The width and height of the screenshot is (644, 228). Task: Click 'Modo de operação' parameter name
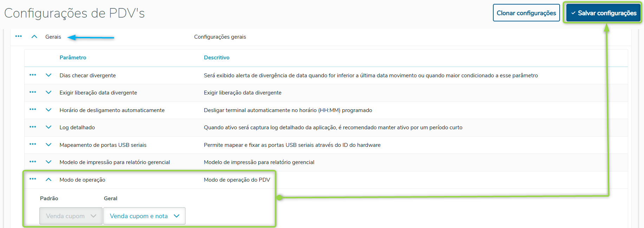click(x=82, y=180)
